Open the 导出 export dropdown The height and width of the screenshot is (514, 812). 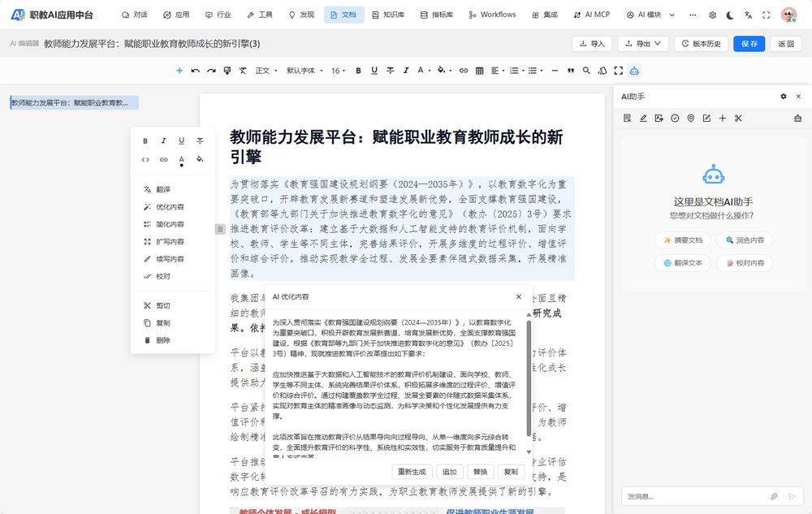[643, 44]
